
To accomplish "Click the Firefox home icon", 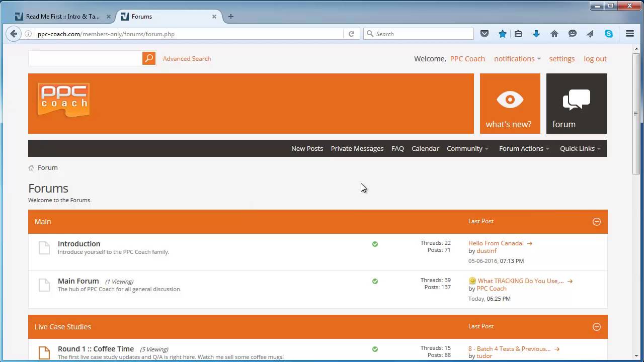I will pos(554,34).
